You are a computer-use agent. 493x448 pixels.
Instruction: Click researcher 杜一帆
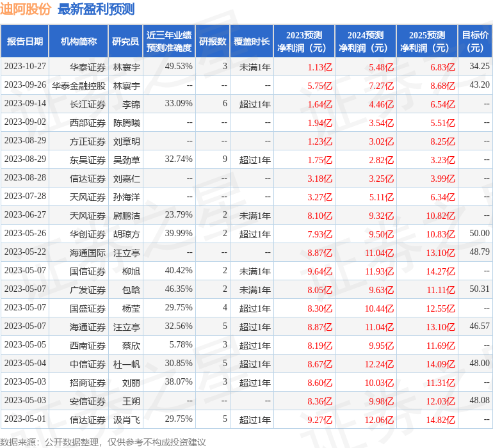point(127,364)
